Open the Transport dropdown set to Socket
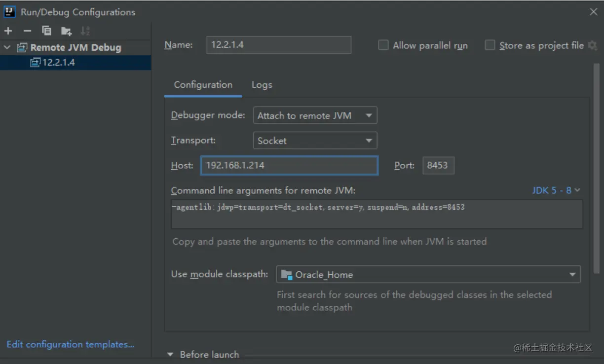This screenshot has width=604, height=364. click(315, 141)
